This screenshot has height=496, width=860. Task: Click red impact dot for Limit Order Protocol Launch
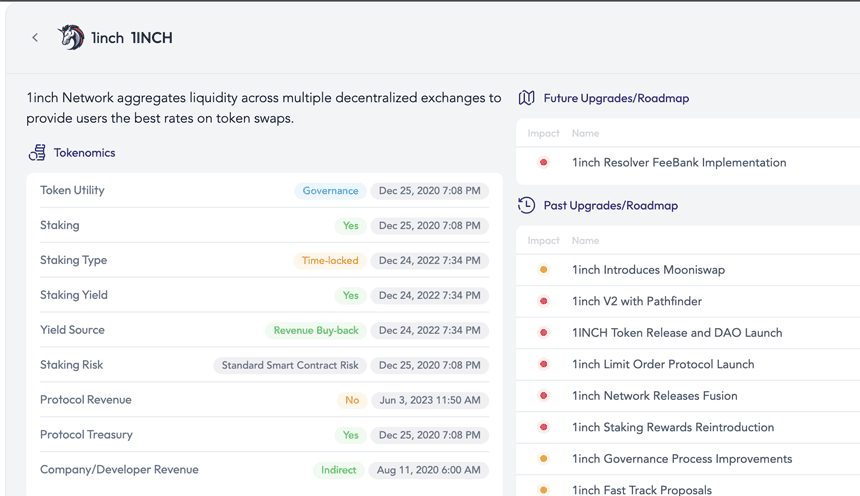tap(544, 364)
